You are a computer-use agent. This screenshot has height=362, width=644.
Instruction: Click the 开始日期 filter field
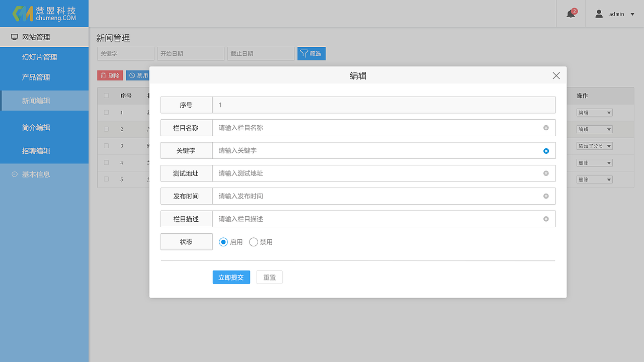coord(191,54)
